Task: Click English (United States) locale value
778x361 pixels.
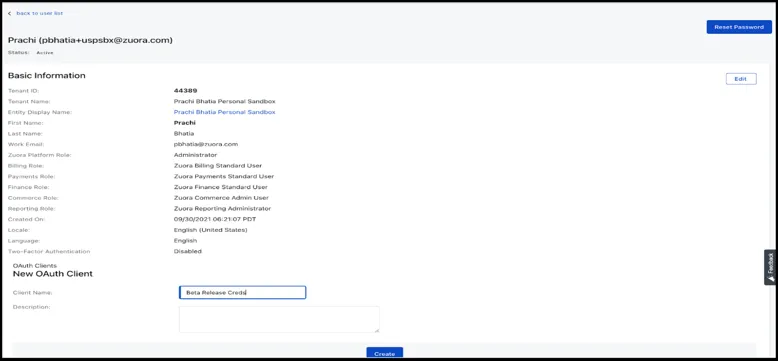Action: click(210, 230)
